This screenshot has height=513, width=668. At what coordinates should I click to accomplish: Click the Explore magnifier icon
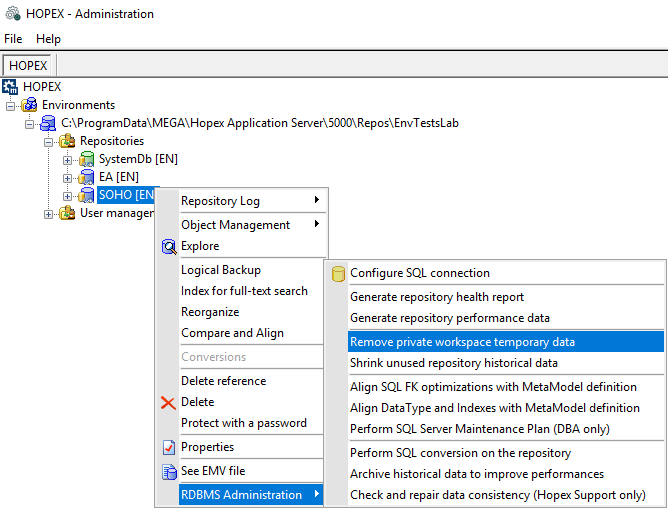coord(169,246)
